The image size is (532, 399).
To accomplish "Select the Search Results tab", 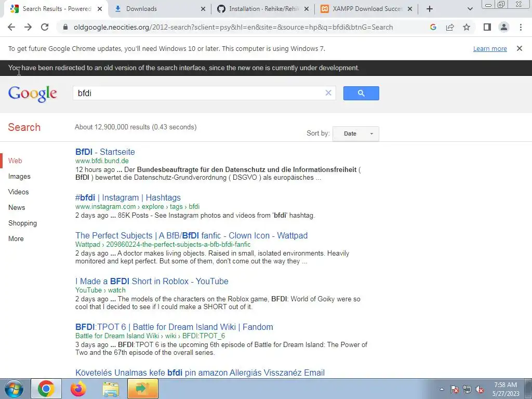I will (x=56, y=9).
